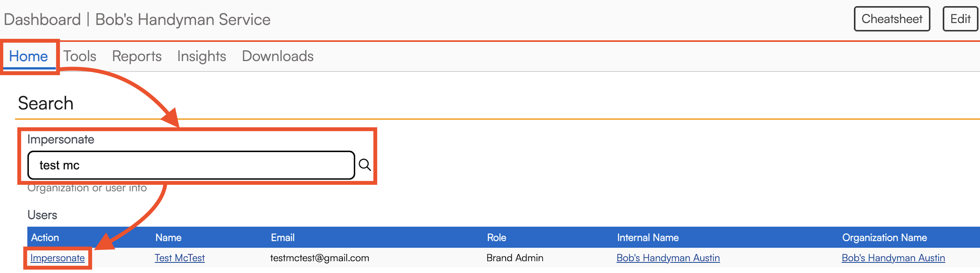
Task: Open the Cheatsheet
Action: coord(891,19)
